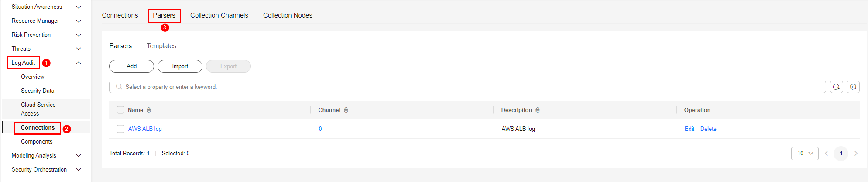Collapse the Log Audit menu

pyautogui.click(x=79, y=63)
